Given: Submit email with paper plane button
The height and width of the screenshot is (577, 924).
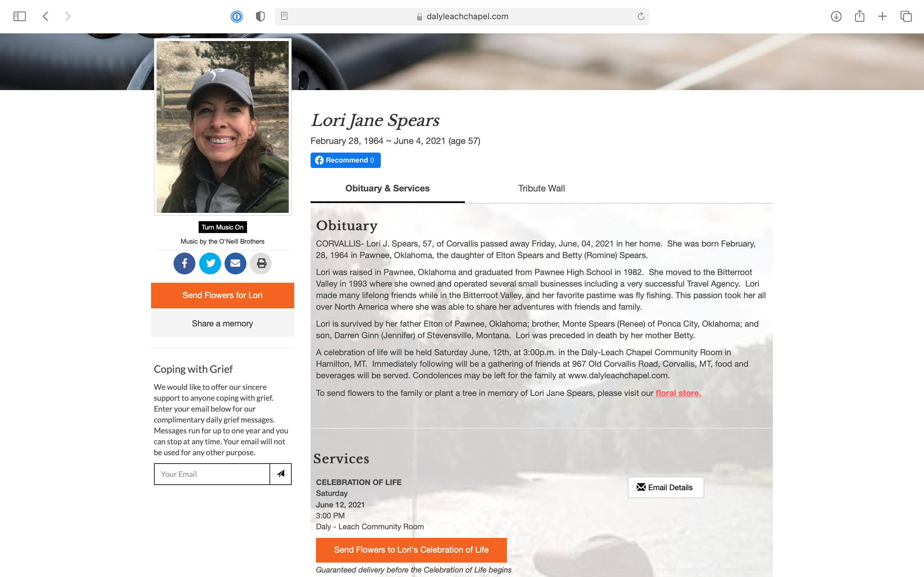Looking at the screenshot, I should point(281,474).
